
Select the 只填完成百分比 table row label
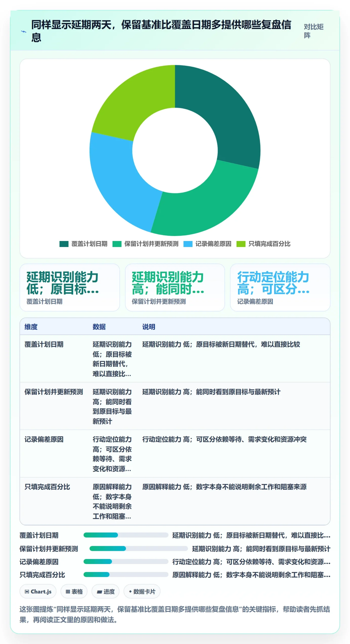[47, 487]
